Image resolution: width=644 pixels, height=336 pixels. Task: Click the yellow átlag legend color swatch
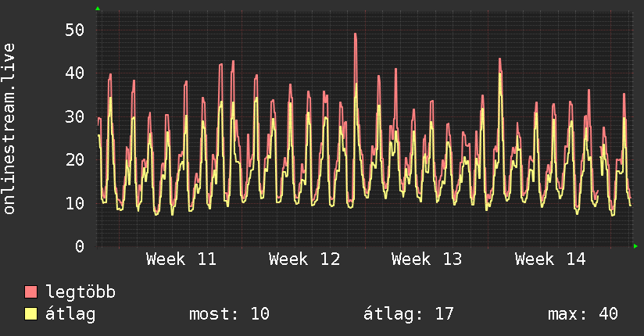point(30,313)
